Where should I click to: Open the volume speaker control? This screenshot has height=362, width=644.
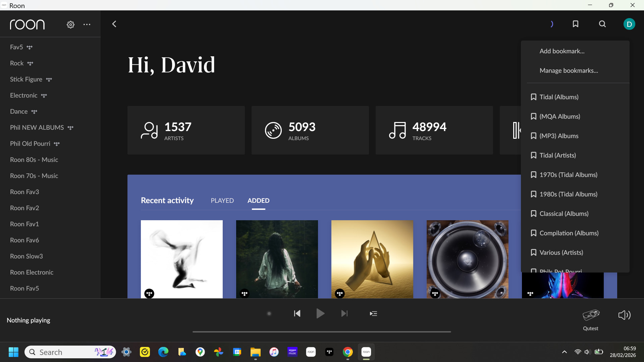pyautogui.click(x=624, y=315)
